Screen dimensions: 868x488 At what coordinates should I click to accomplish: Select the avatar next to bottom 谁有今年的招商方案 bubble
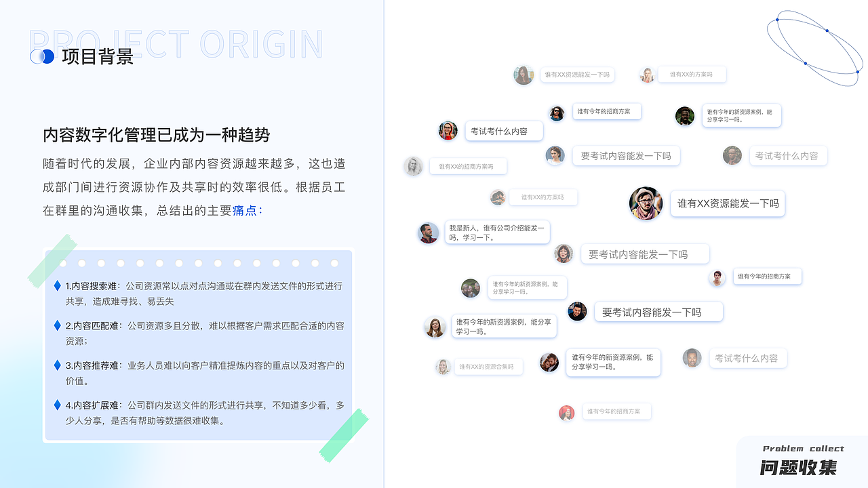566,412
